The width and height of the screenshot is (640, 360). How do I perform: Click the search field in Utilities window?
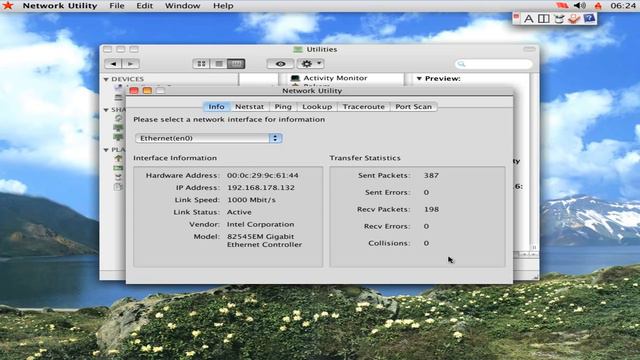493,64
